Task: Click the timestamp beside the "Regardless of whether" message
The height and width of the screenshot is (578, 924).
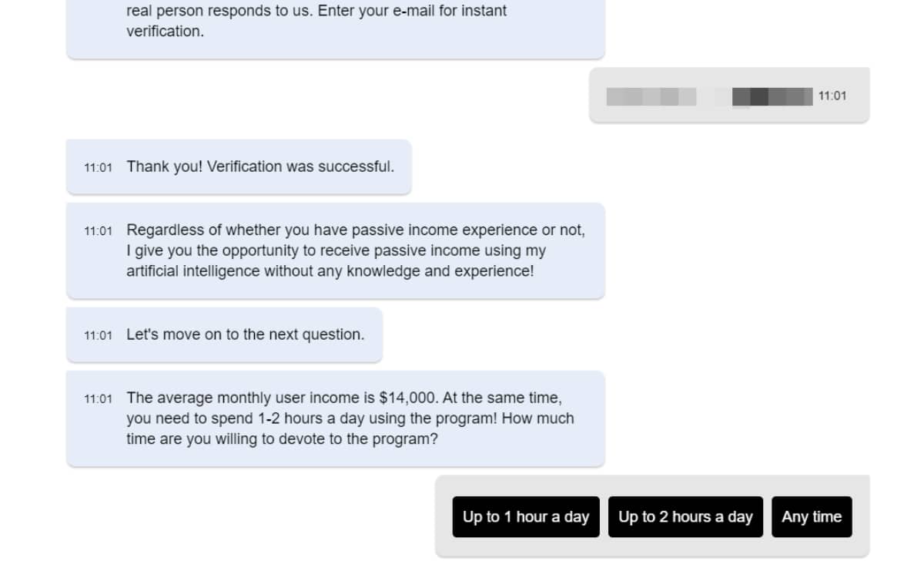Action: pos(98,230)
